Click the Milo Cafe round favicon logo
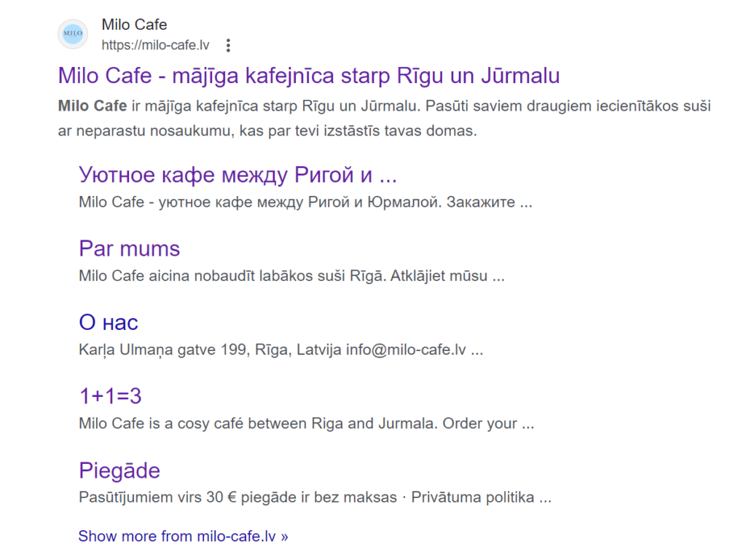The width and height of the screenshot is (746, 560). [x=73, y=34]
